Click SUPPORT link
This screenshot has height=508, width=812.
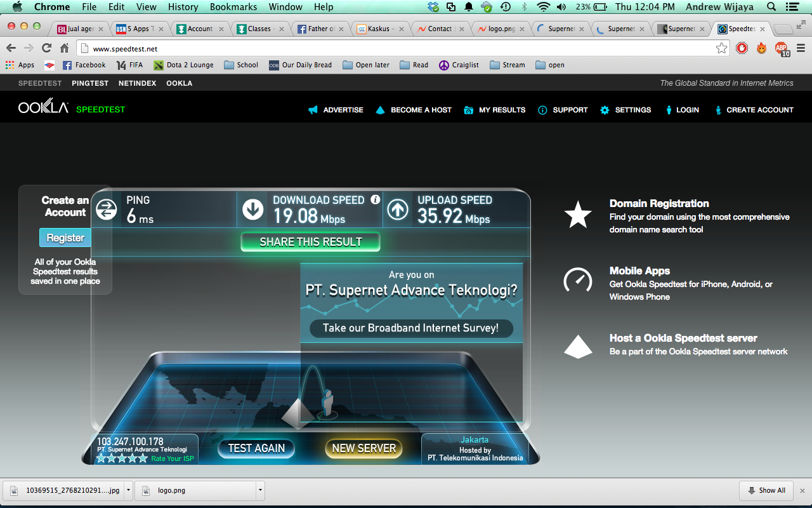(x=563, y=110)
